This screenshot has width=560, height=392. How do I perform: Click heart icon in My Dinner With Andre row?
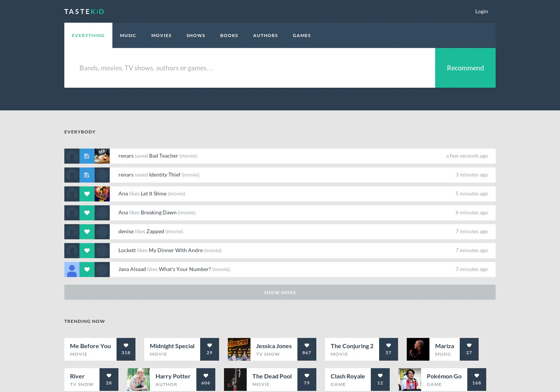87,251
